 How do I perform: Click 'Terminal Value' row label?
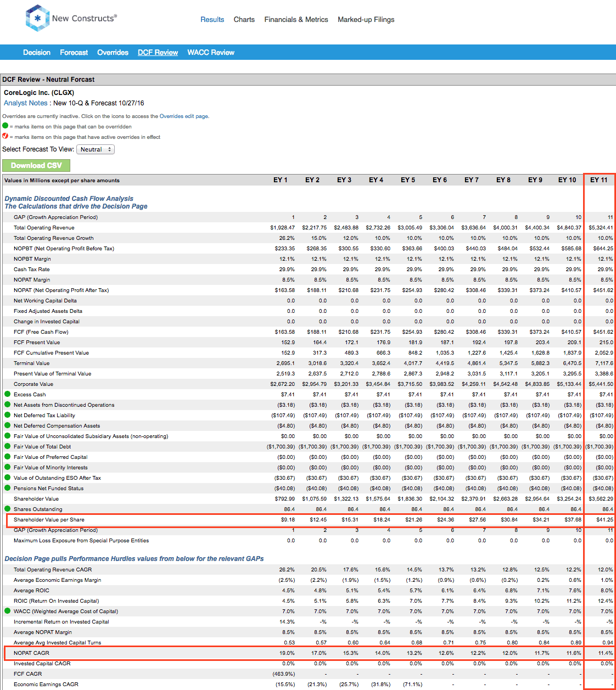pyautogui.click(x=31, y=363)
